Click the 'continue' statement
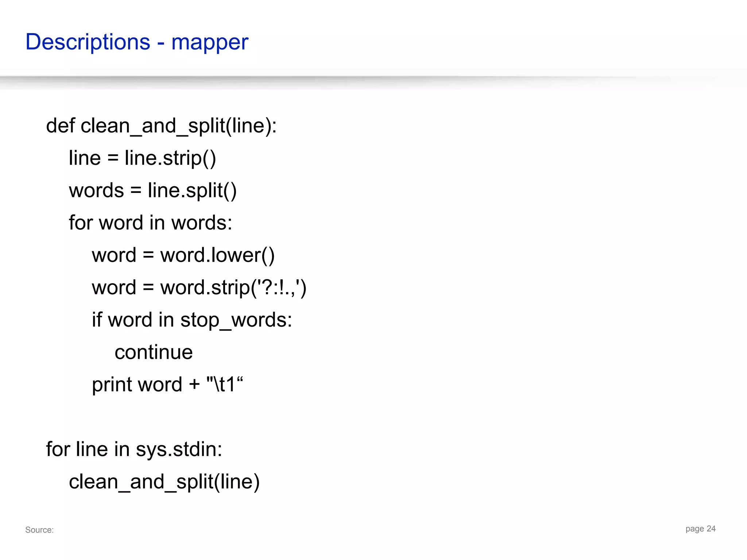Screen dimensions: 747x560 (x=154, y=353)
